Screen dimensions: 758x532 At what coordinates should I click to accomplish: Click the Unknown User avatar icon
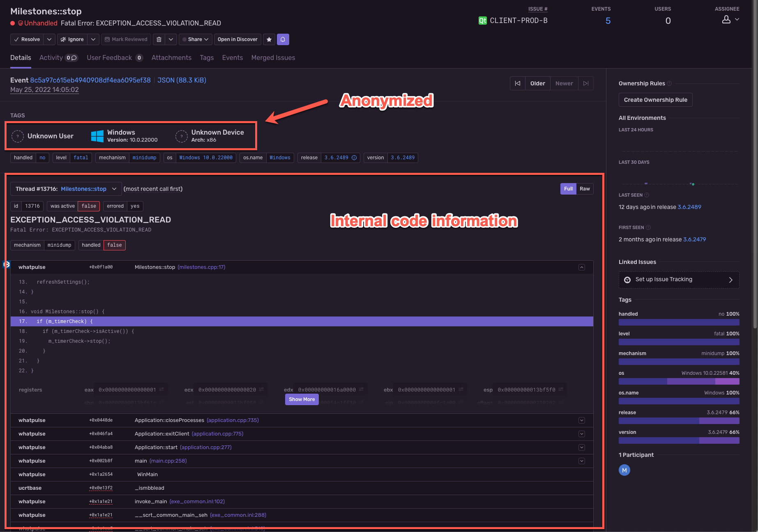point(17,136)
